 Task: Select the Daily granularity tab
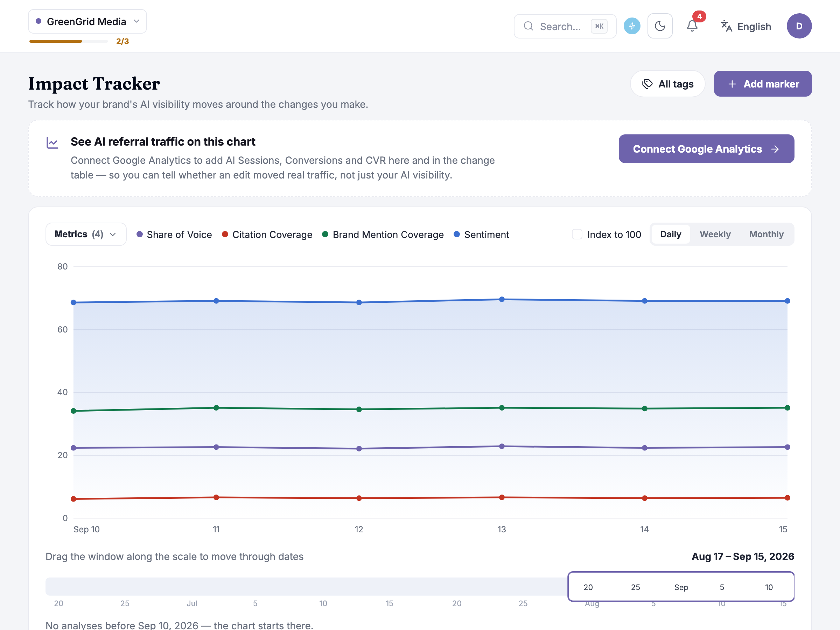pos(671,234)
